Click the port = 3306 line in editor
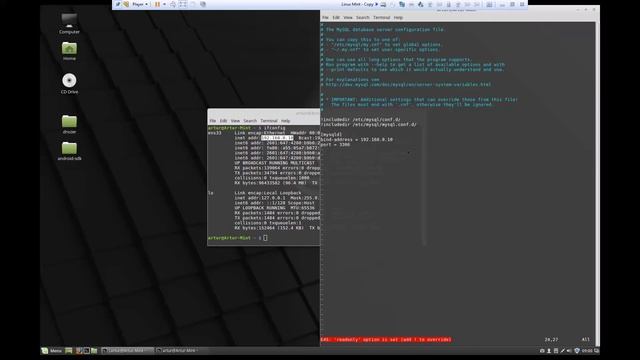Screen dimensions: 640x360 pos(336,144)
